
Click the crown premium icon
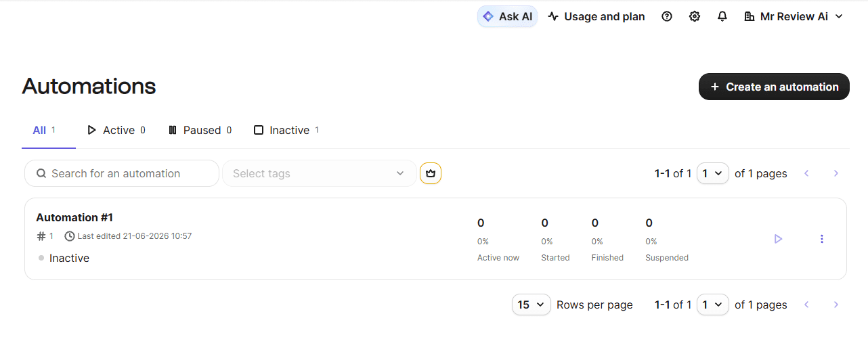(431, 173)
